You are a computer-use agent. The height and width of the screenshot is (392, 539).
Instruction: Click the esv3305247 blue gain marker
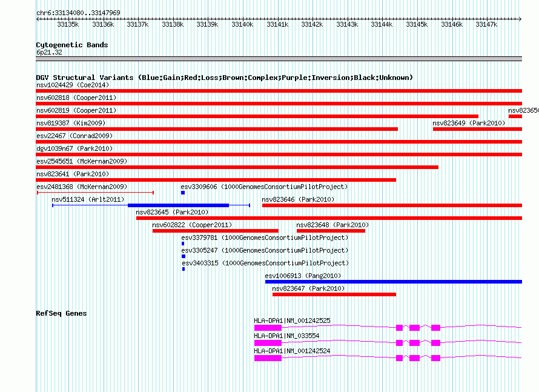tap(184, 256)
